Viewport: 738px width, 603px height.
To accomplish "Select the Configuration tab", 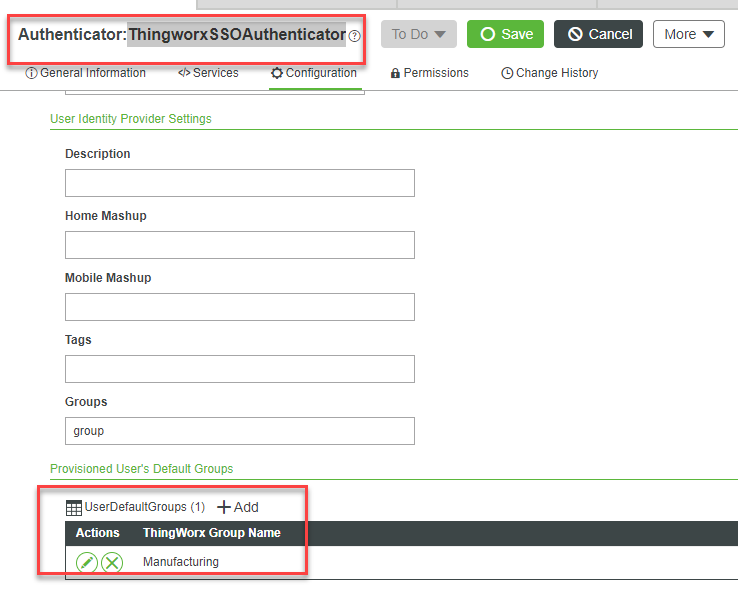I will (x=314, y=73).
